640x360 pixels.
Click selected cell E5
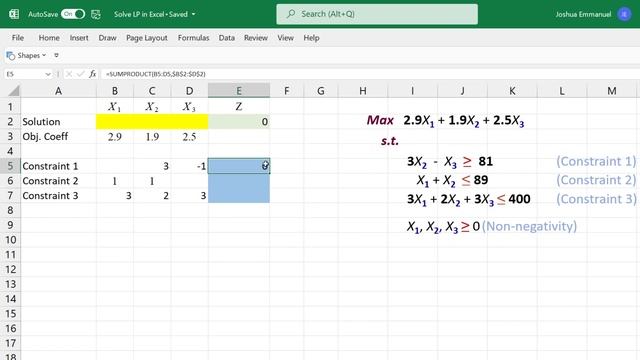[239, 166]
